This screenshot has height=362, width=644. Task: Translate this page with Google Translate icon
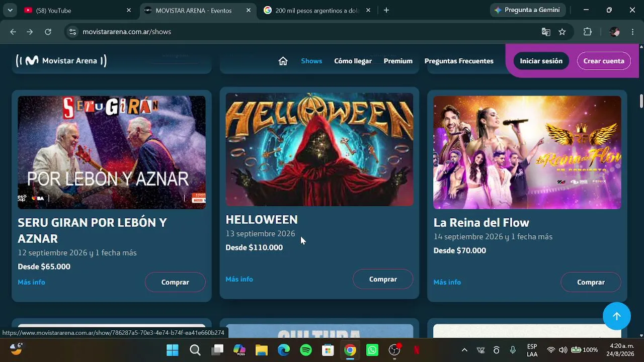(x=546, y=32)
